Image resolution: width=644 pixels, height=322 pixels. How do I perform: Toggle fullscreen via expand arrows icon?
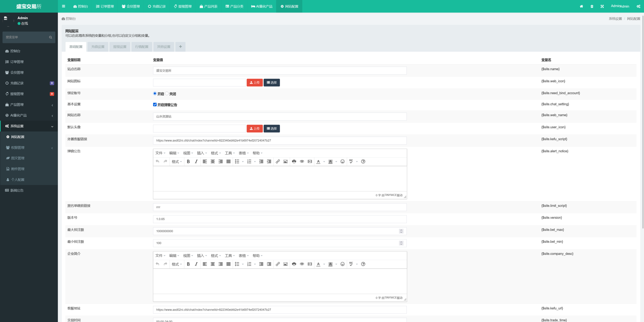(602, 6)
